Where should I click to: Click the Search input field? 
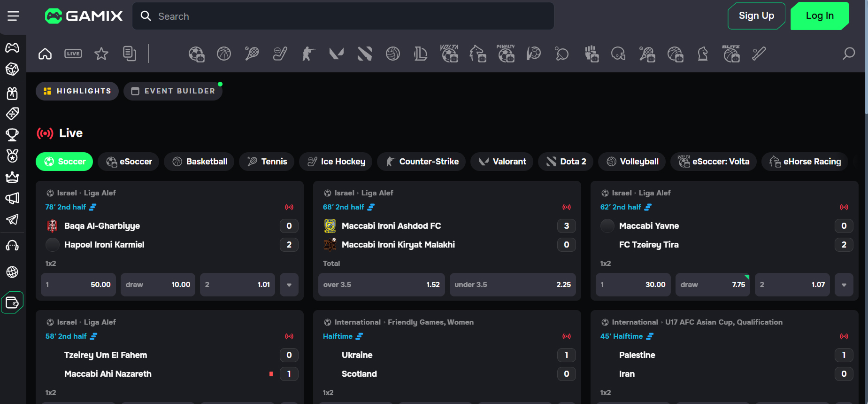(x=343, y=16)
